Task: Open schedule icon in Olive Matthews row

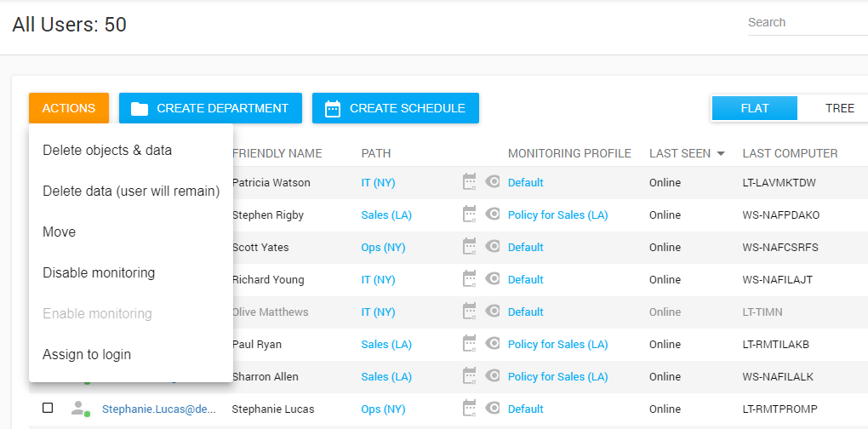Action: (x=470, y=312)
